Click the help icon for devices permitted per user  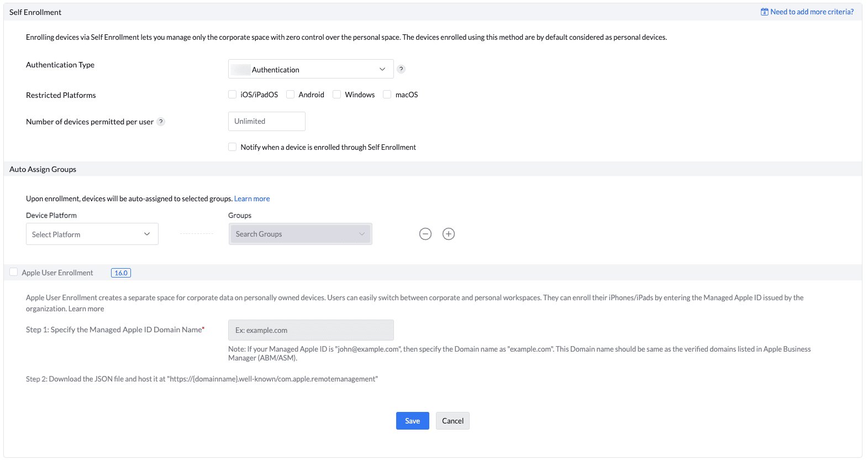(161, 122)
